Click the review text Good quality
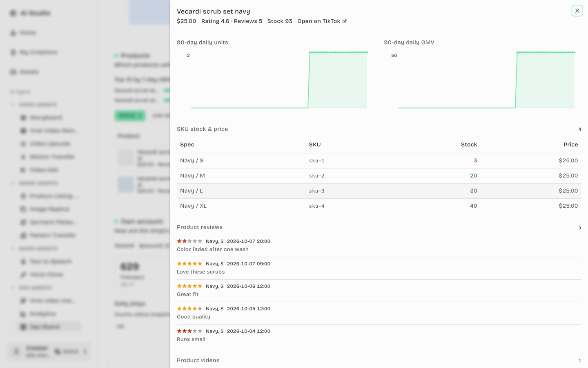The height and width of the screenshot is (368, 588). (194, 317)
